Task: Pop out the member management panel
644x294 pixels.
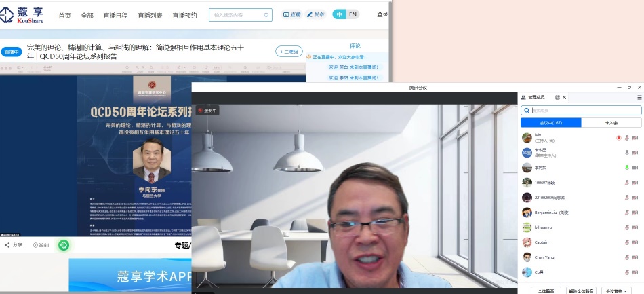Action: 557,97
